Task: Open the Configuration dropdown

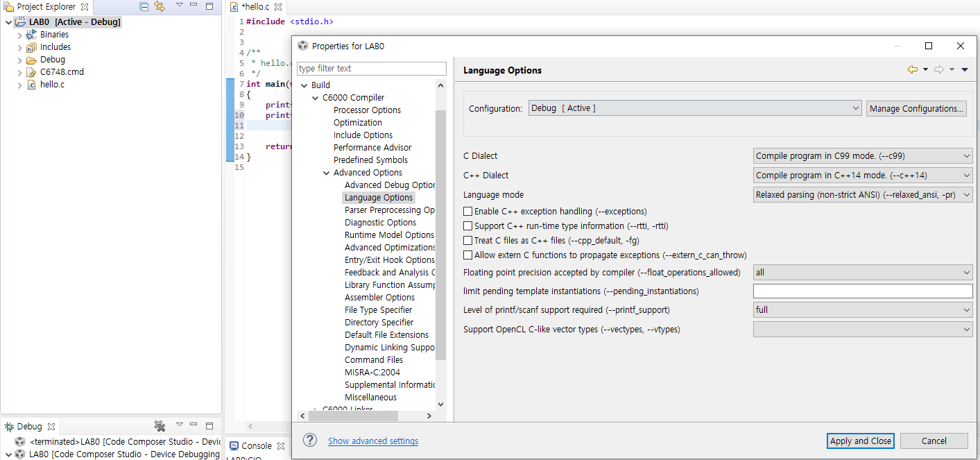Action: coord(695,108)
